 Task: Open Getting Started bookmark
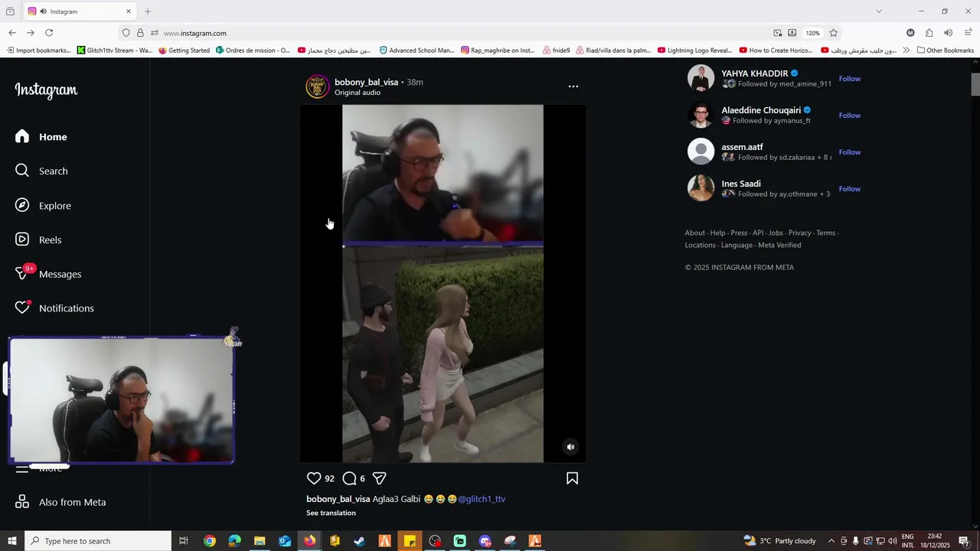click(x=184, y=51)
